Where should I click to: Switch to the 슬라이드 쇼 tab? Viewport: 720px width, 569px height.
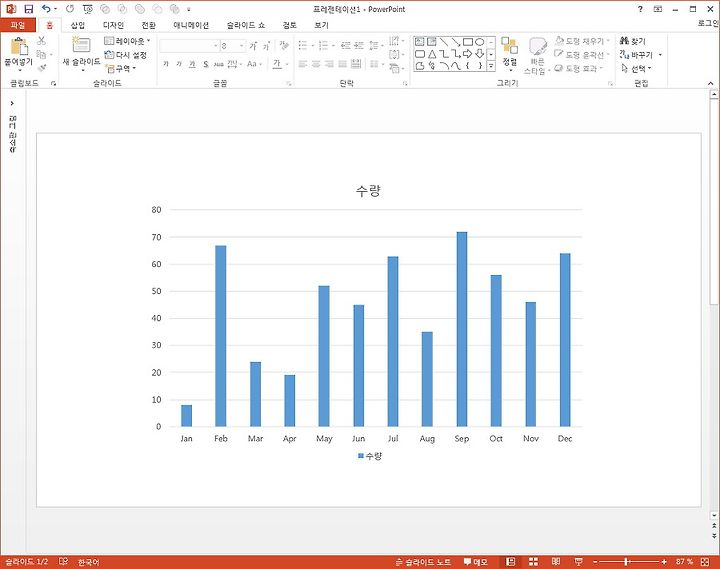(246, 25)
